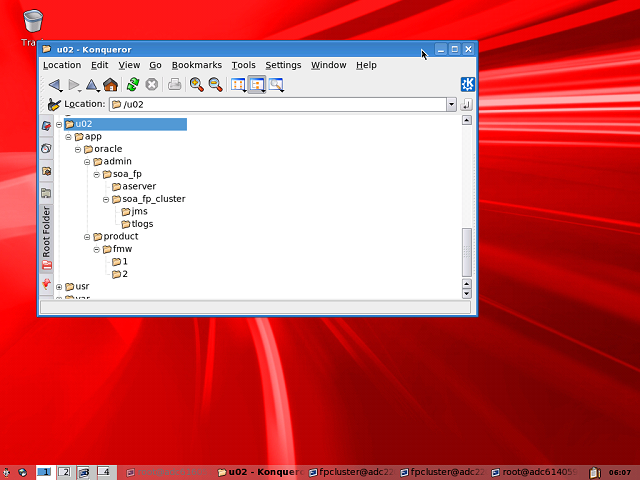
Task: Open the View menu
Action: tap(129, 65)
